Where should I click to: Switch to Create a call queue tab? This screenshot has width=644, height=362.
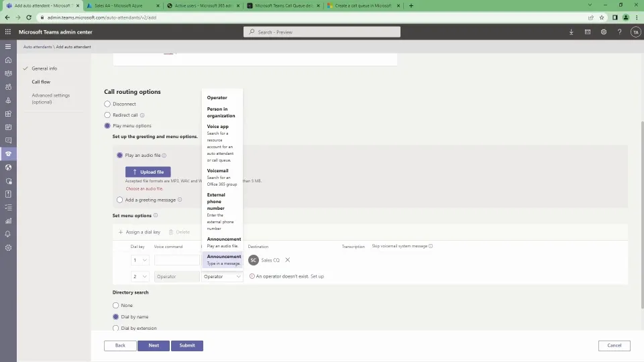(x=363, y=6)
